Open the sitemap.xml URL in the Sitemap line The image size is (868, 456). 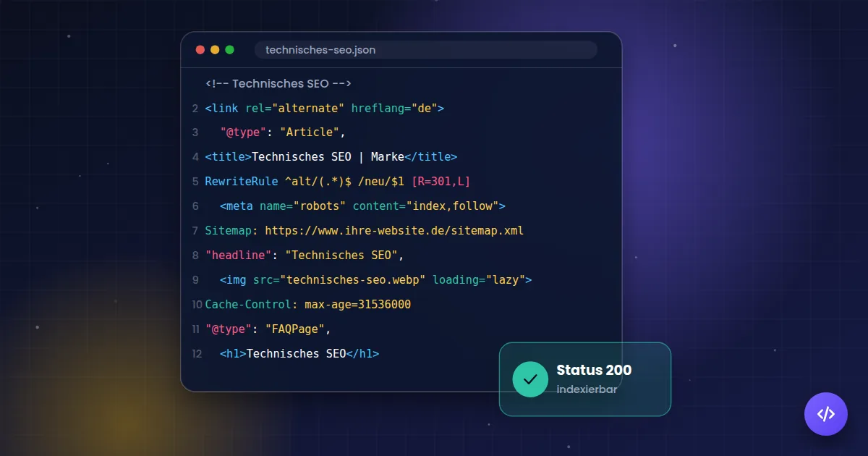pyautogui.click(x=394, y=231)
